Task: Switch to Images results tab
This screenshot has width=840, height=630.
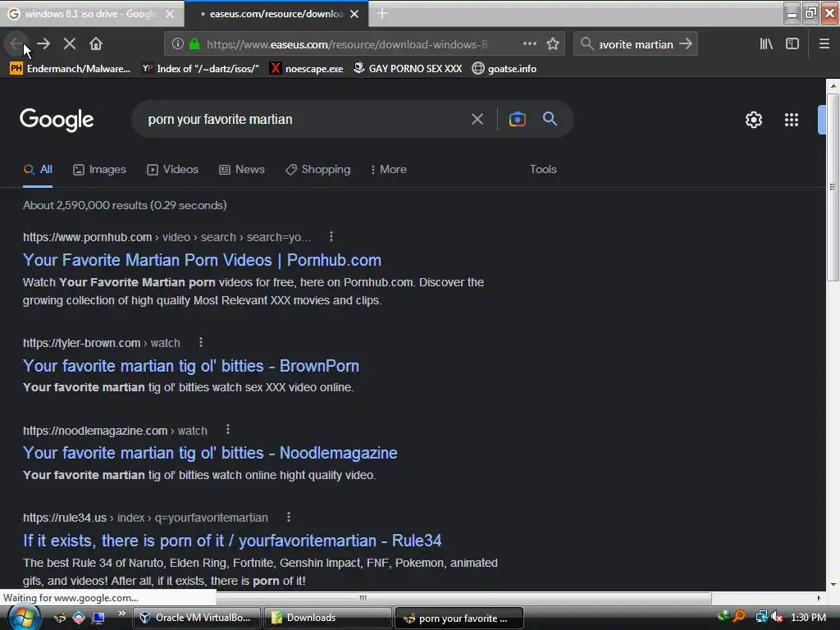Action: click(x=99, y=169)
